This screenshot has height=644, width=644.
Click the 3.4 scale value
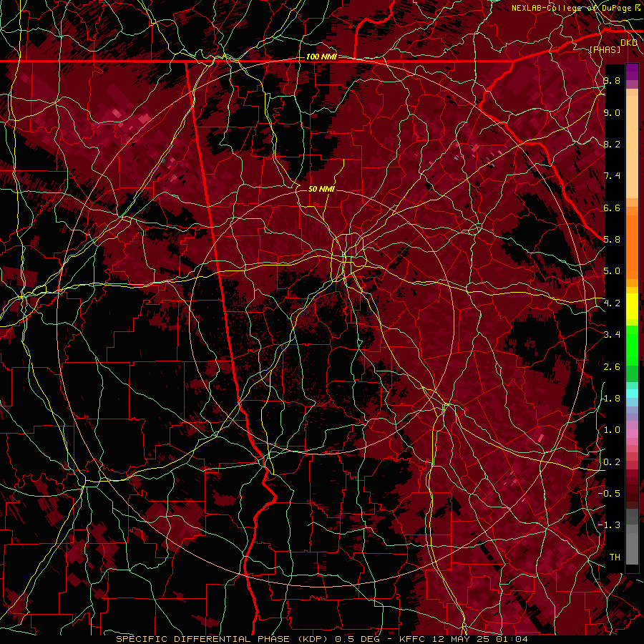(x=612, y=335)
